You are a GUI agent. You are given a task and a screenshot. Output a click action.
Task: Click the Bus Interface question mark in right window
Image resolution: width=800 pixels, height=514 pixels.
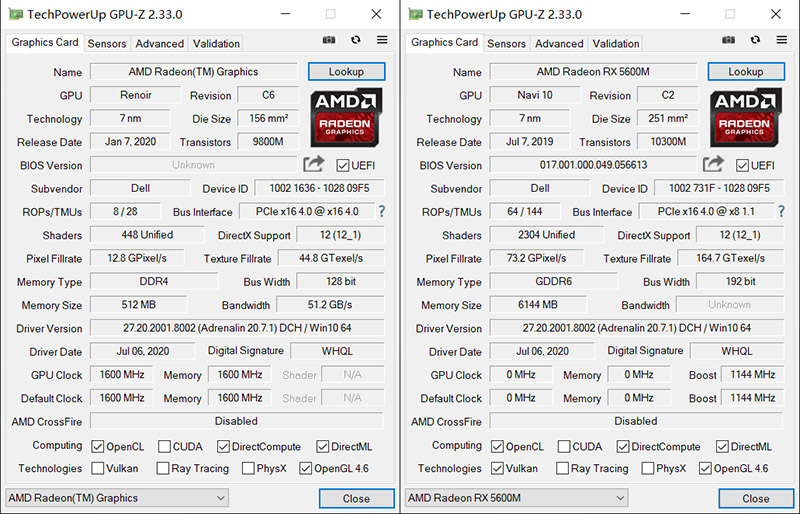point(781,211)
